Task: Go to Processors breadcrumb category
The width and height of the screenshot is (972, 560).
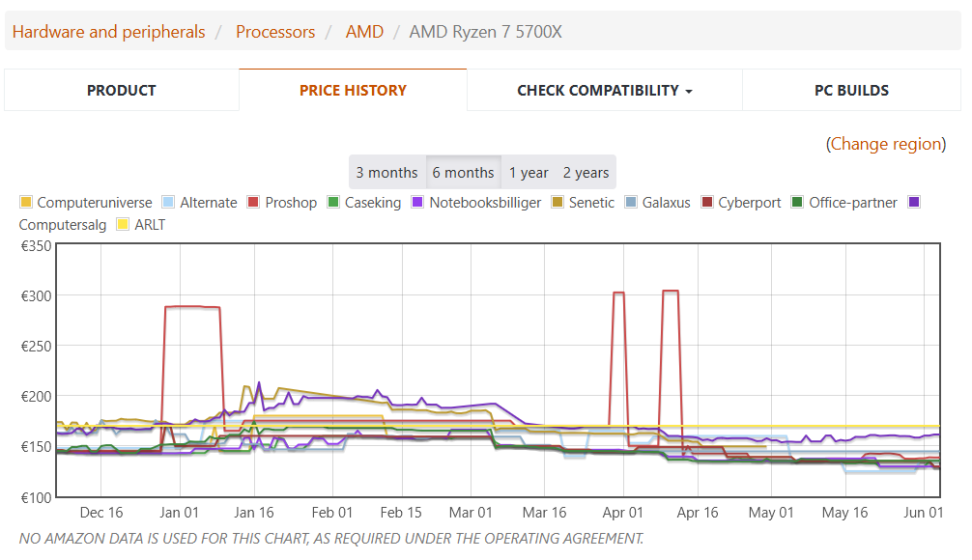Action: (x=275, y=32)
